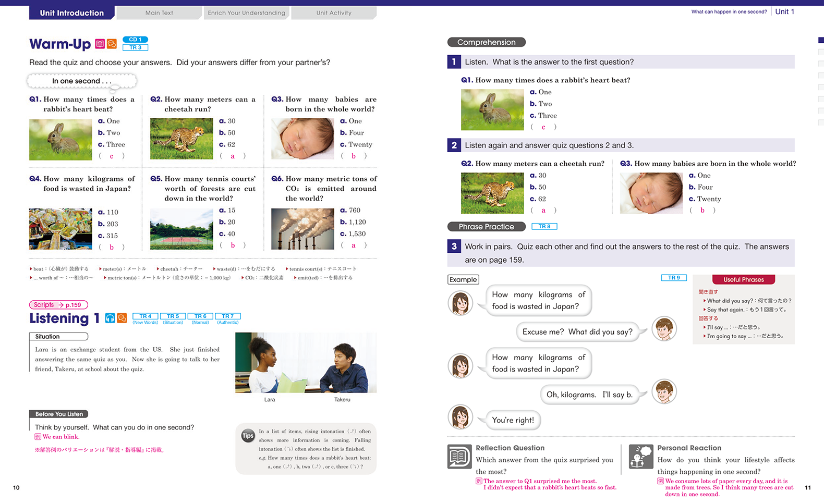Follow the Scripts p.159 link
824x504 pixels.
58,305
